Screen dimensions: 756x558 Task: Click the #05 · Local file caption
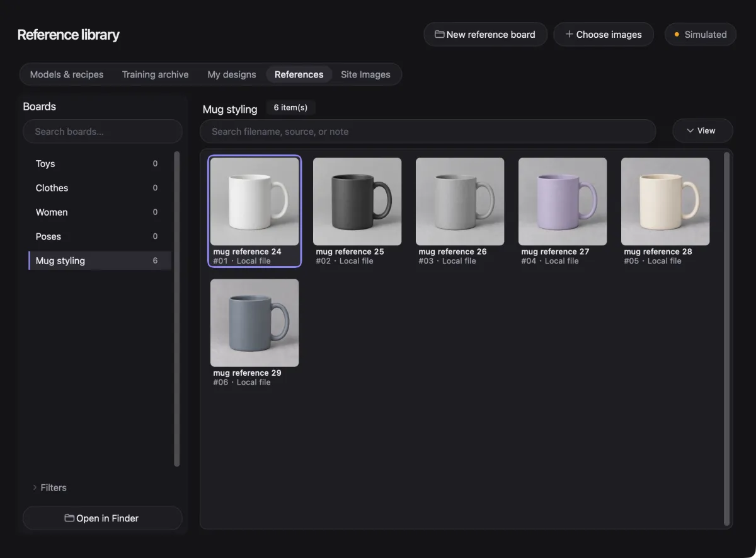pyautogui.click(x=653, y=261)
